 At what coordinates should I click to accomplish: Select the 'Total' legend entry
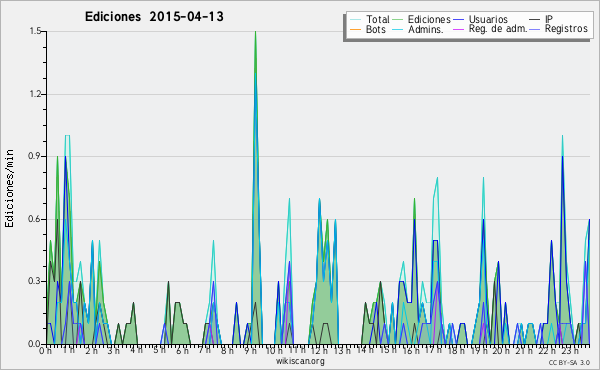point(377,19)
